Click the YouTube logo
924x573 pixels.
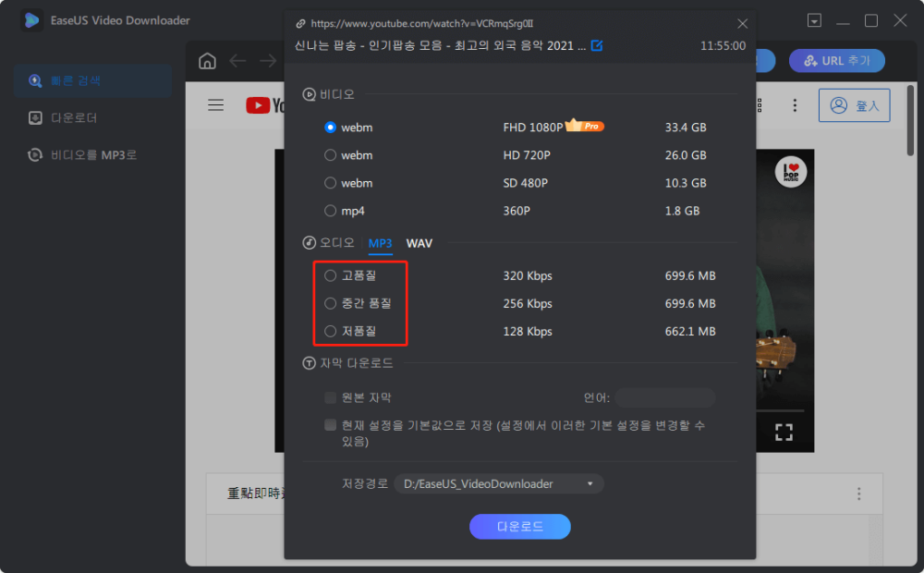[259, 104]
